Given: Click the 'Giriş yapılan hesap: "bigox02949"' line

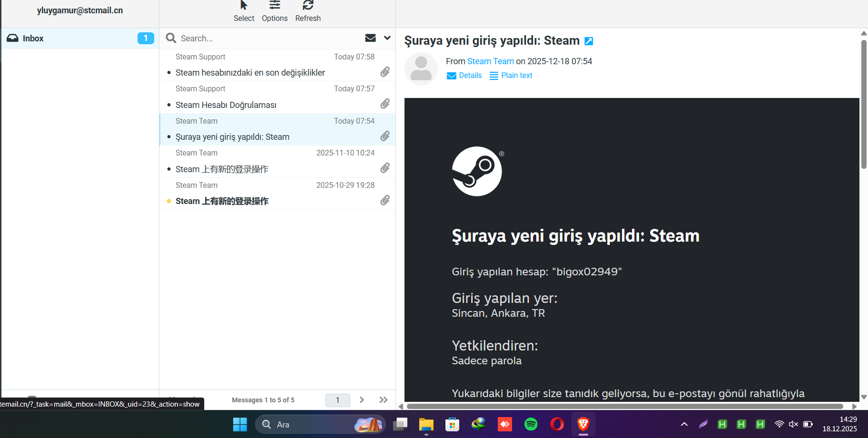Looking at the screenshot, I should tap(537, 272).
